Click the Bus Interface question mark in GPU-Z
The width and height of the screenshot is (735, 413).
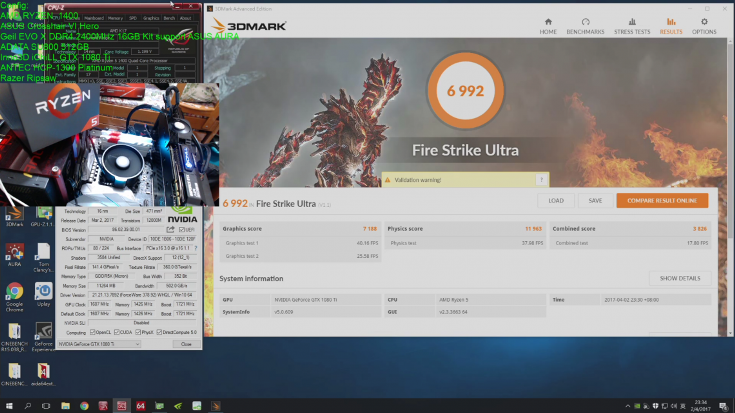195,248
